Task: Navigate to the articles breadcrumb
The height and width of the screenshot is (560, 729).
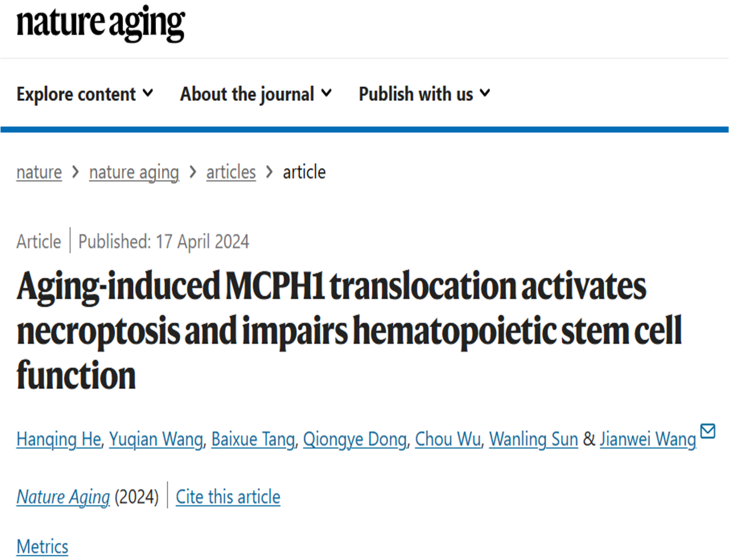Action: [x=231, y=172]
